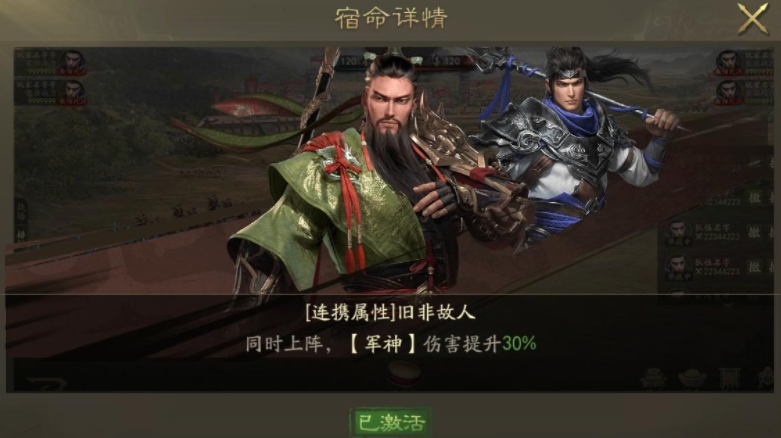Tap the drum icon at bottom center

(404, 374)
